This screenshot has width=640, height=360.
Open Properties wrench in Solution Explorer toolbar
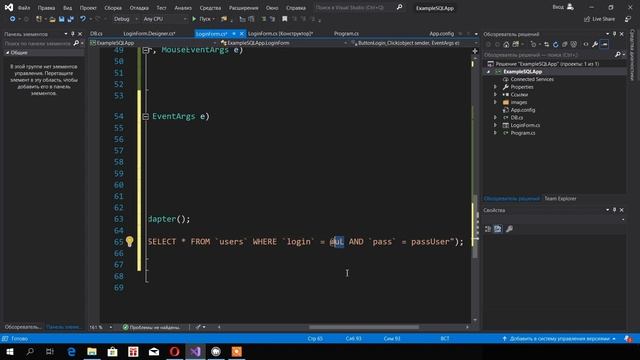tap(595, 44)
